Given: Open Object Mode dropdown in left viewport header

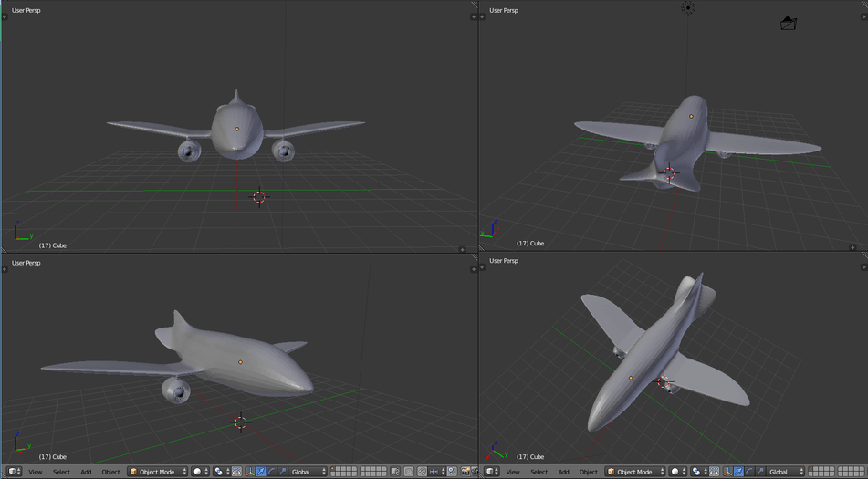Looking at the screenshot, I should [158, 472].
